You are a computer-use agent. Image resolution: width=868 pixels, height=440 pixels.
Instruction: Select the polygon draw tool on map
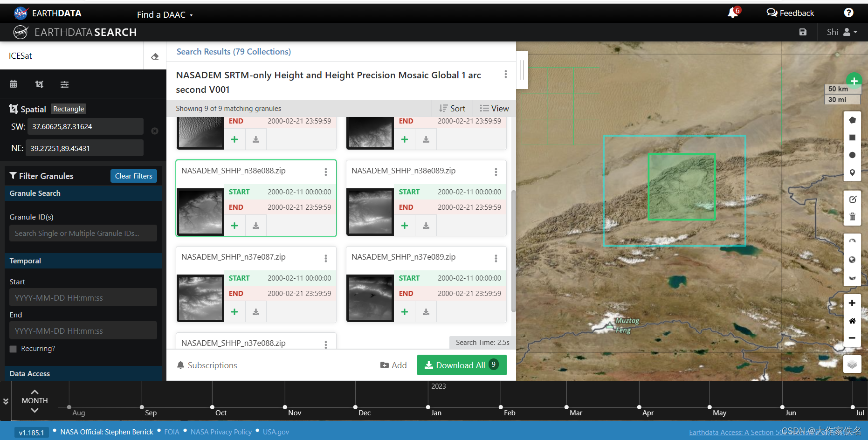pos(852,120)
